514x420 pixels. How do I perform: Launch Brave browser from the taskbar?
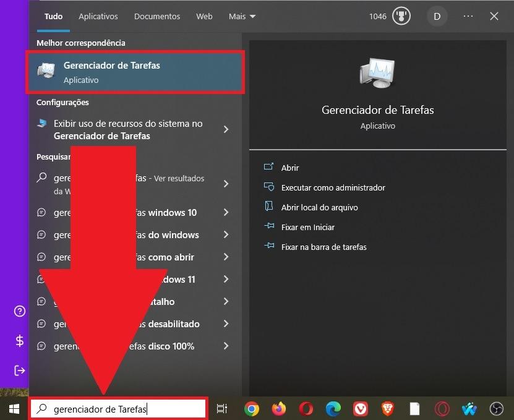coord(388,409)
